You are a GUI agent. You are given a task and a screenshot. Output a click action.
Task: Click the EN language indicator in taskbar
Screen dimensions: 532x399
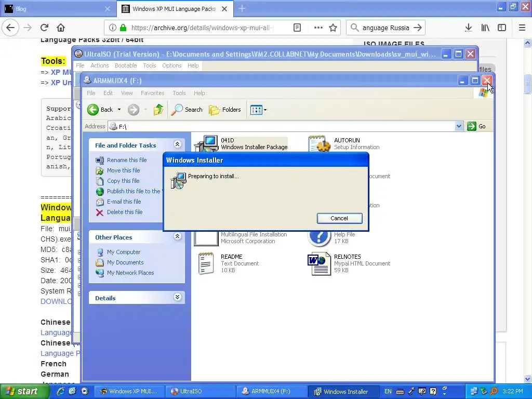388,391
